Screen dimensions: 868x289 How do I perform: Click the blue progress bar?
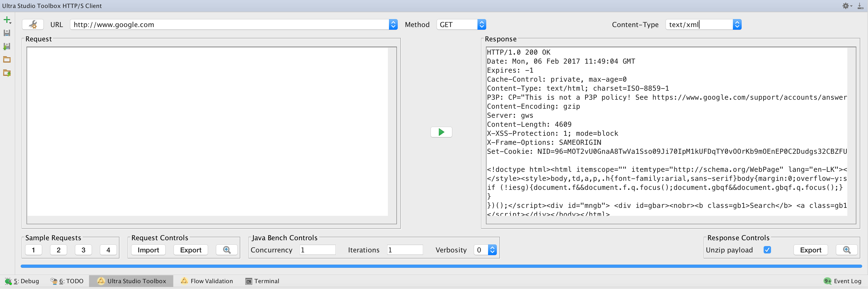click(441, 266)
